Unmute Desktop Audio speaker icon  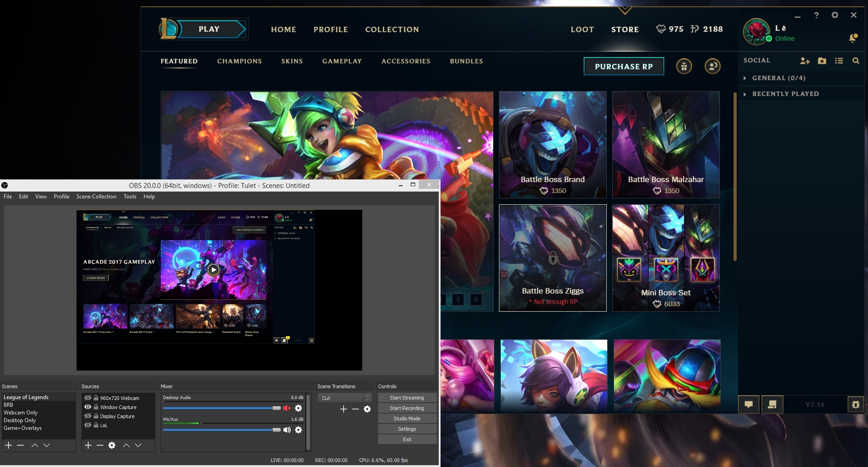pos(287,408)
